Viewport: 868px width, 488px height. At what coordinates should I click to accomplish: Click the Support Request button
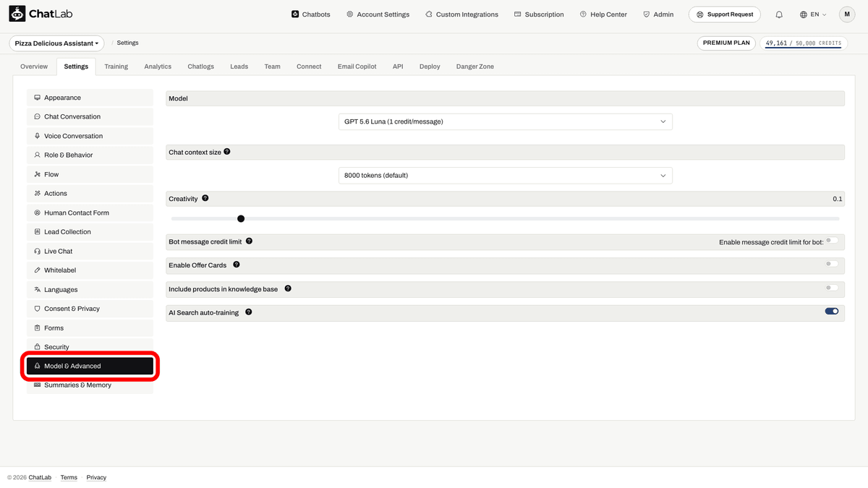(725, 14)
